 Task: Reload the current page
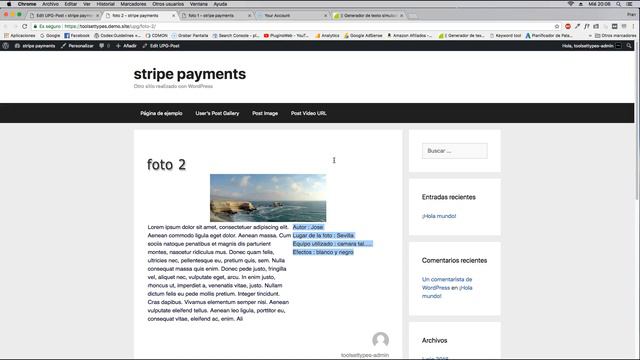pyautogui.click(x=24, y=26)
